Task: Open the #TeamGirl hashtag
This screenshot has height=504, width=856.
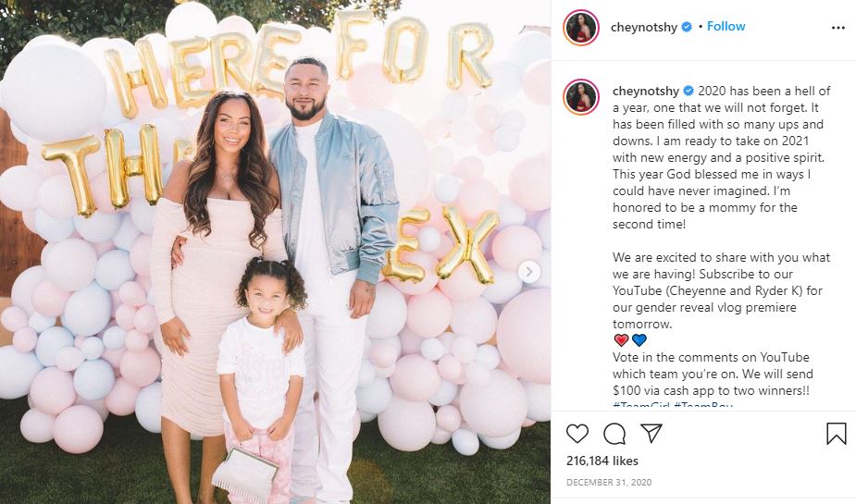Action: (641, 405)
